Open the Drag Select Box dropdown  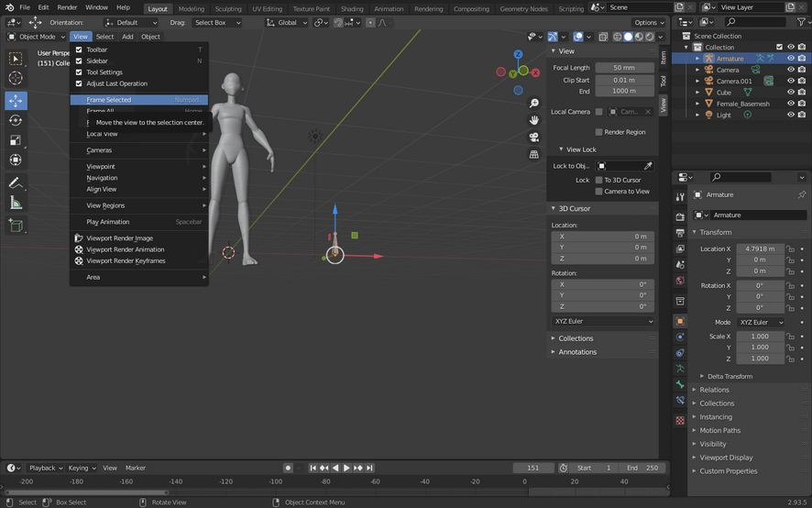(x=216, y=23)
